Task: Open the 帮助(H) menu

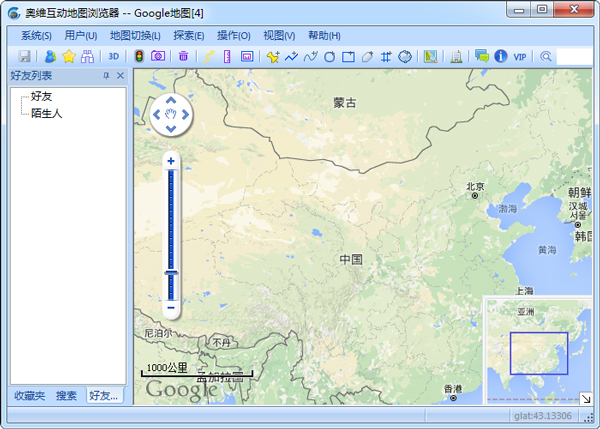Action: coord(324,36)
